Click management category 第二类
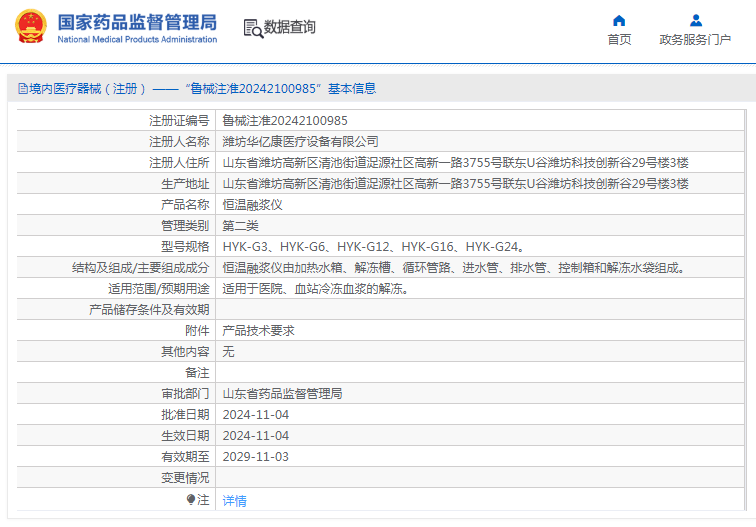 pos(240,226)
